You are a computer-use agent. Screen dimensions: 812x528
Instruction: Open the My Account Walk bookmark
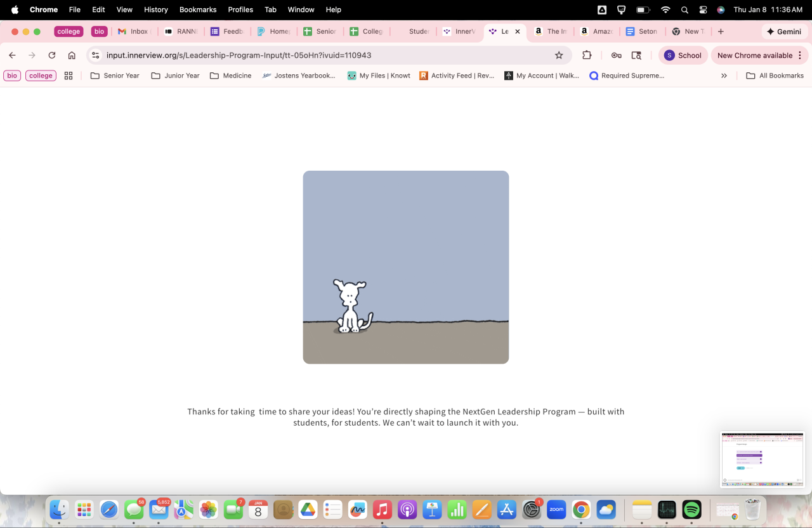click(542, 76)
